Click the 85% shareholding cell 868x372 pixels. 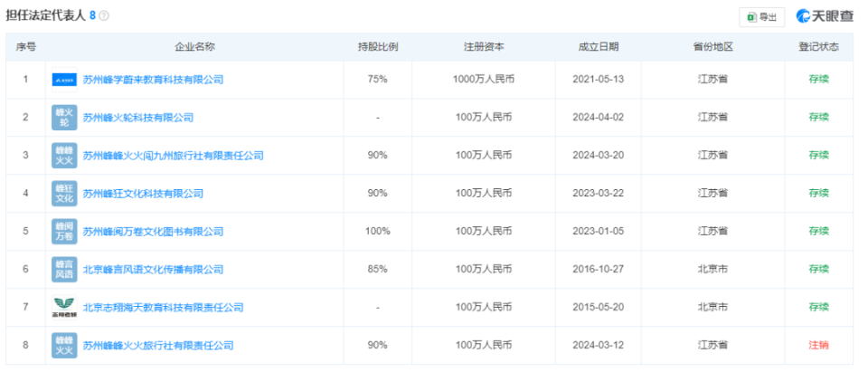pos(378,270)
